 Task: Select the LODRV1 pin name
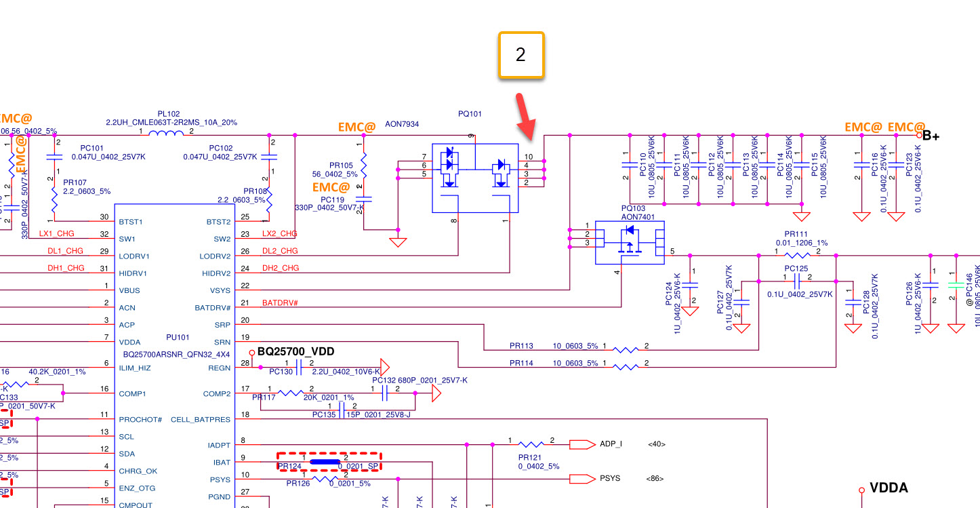click(134, 256)
